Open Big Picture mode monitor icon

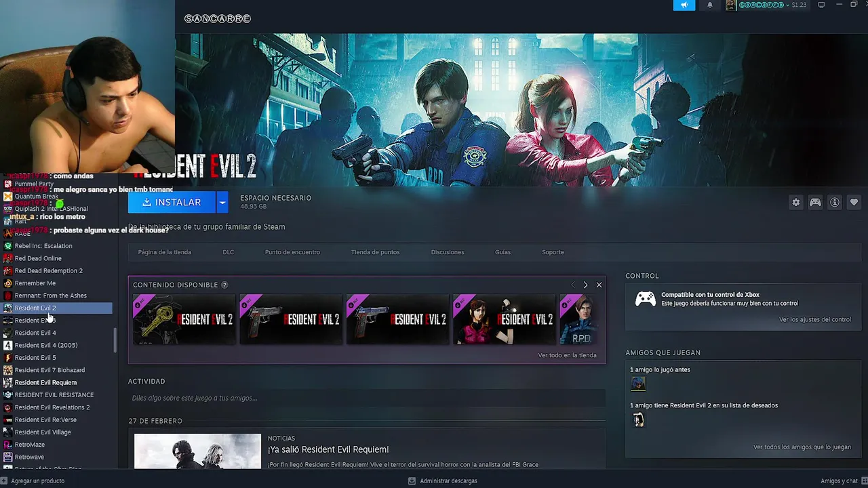(x=821, y=5)
